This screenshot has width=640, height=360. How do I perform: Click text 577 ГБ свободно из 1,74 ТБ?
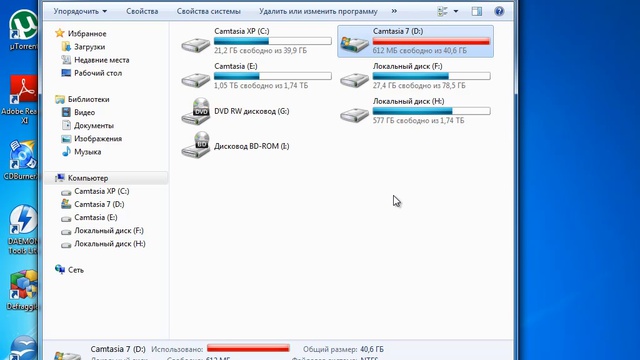point(418,121)
